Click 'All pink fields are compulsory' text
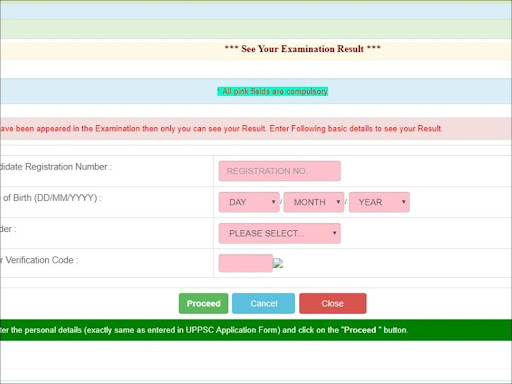Viewport: 512px width, 384px height. (x=273, y=91)
